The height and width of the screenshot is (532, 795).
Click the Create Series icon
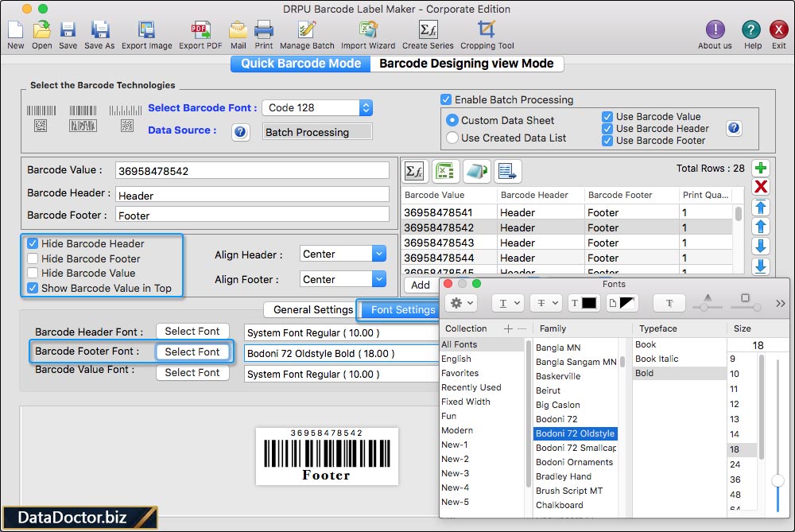(x=428, y=30)
